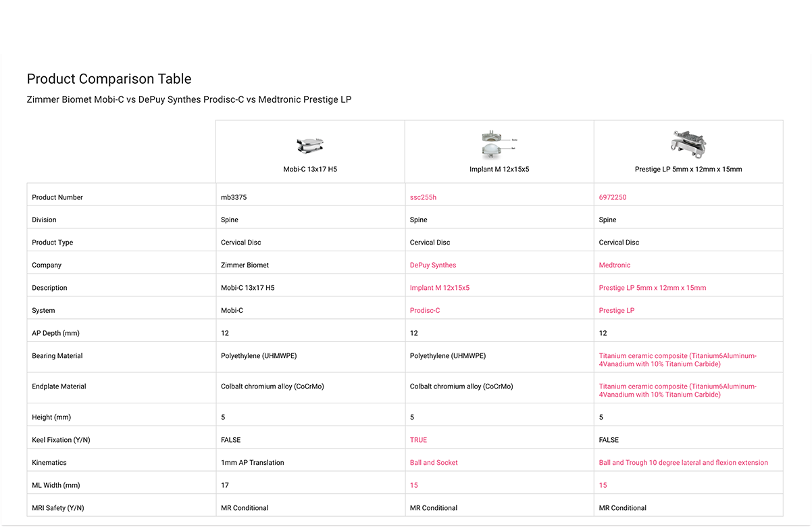Image resolution: width=812 pixels, height=527 pixels.
Task: Click Titanium ceramic composite in Endplate Material row
Action: coord(678,391)
